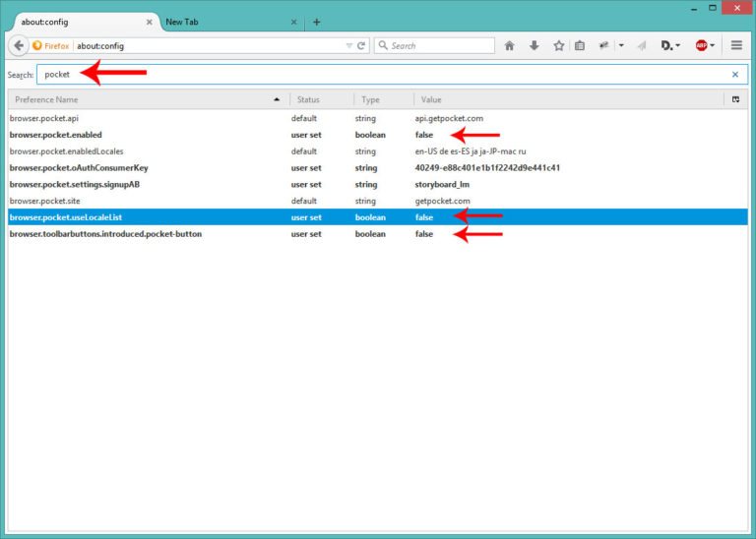This screenshot has width=756, height=539.
Task: Select browser.pocket.settings.signupAB row
Action: [x=378, y=184]
